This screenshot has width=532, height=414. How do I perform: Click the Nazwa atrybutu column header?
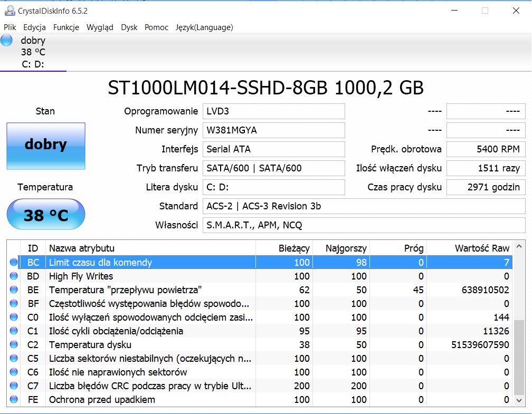click(x=150, y=248)
